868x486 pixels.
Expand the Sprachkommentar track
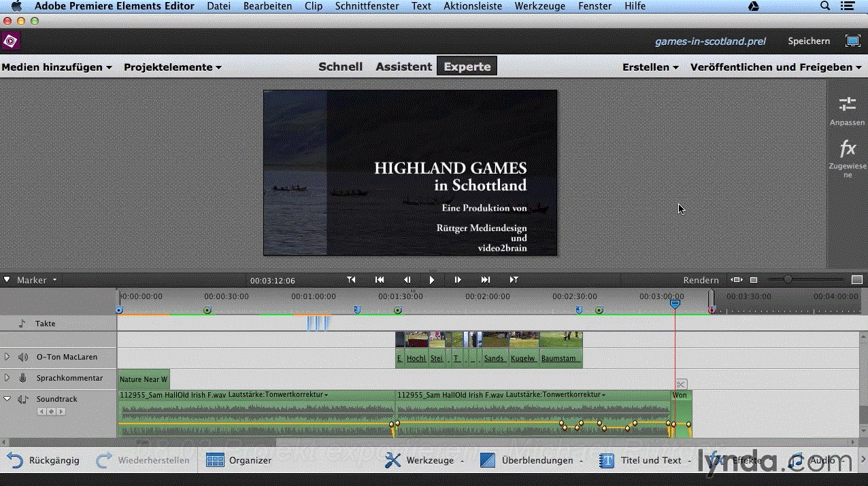[x=7, y=378]
